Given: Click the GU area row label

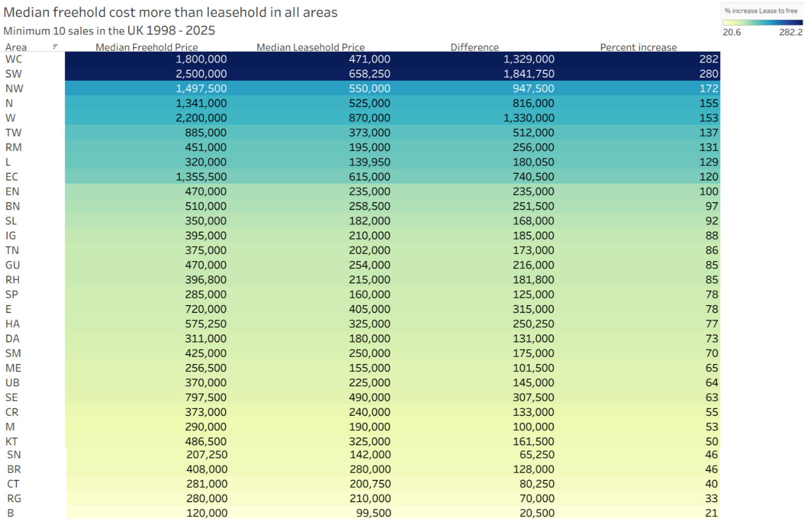Looking at the screenshot, I should click(12, 265).
